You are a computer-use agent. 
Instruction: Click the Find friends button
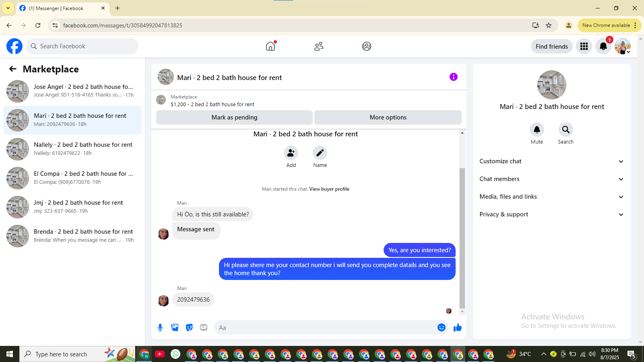[552, 46]
